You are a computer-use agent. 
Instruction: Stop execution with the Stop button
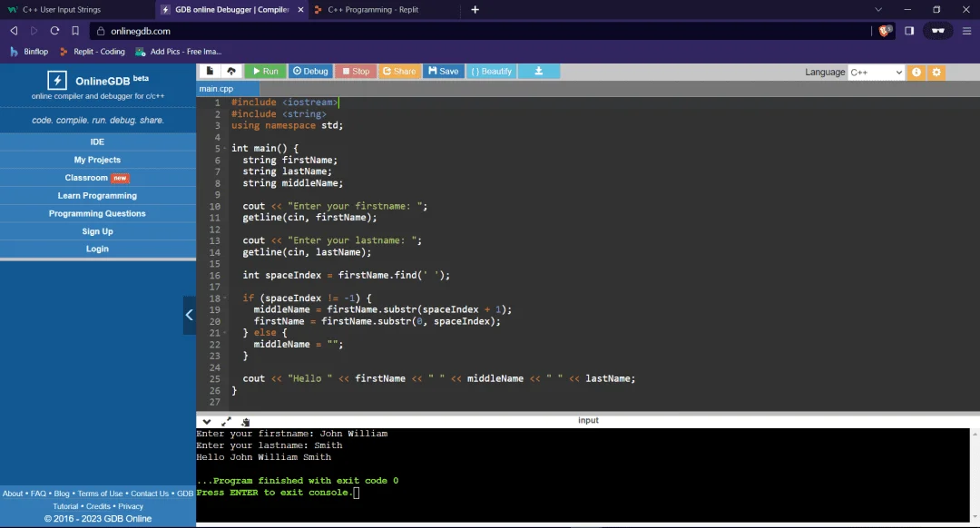click(356, 72)
